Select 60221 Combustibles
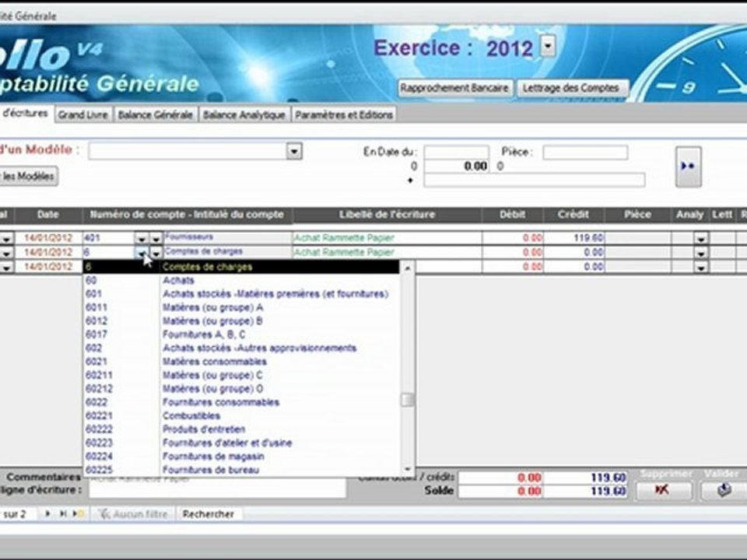Viewport: 747px width, 560px height. [x=241, y=415]
